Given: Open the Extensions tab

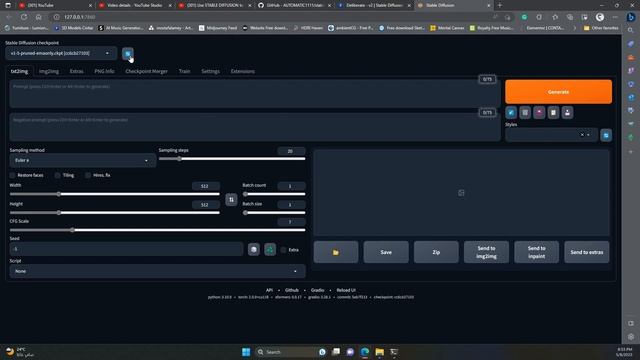Looking at the screenshot, I should point(242,71).
